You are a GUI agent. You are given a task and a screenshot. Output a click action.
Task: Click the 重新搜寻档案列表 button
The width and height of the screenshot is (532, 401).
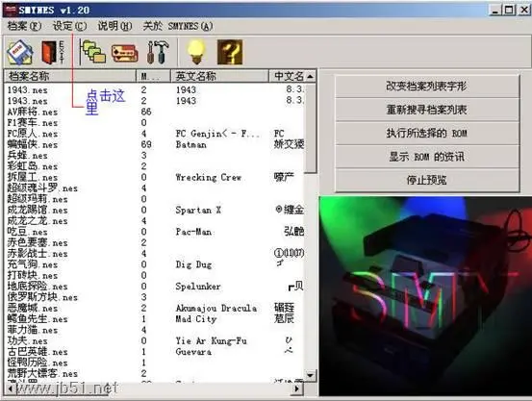tap(427, 110)
